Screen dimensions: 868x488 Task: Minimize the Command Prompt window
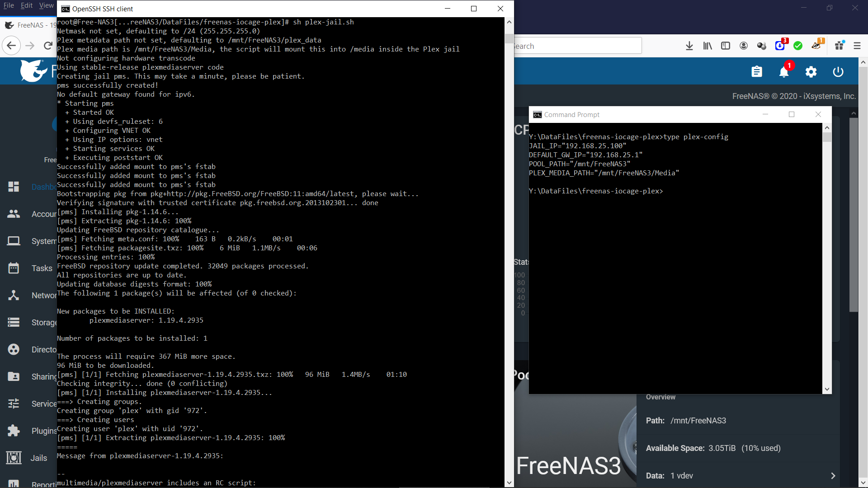click(x=765, y=114)
